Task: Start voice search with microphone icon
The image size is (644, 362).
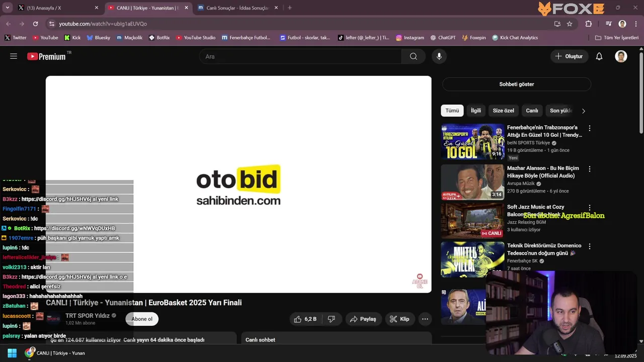Action: point(439,56)
